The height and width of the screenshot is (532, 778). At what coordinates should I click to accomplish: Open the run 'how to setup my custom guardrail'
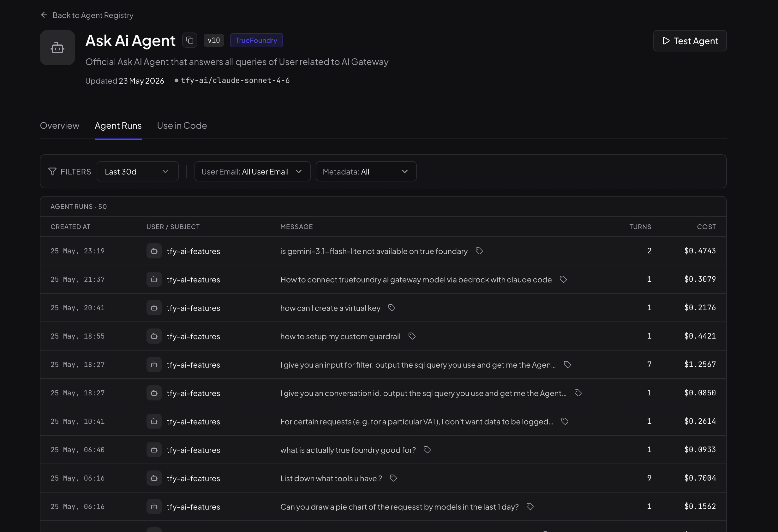pos(340,336)
